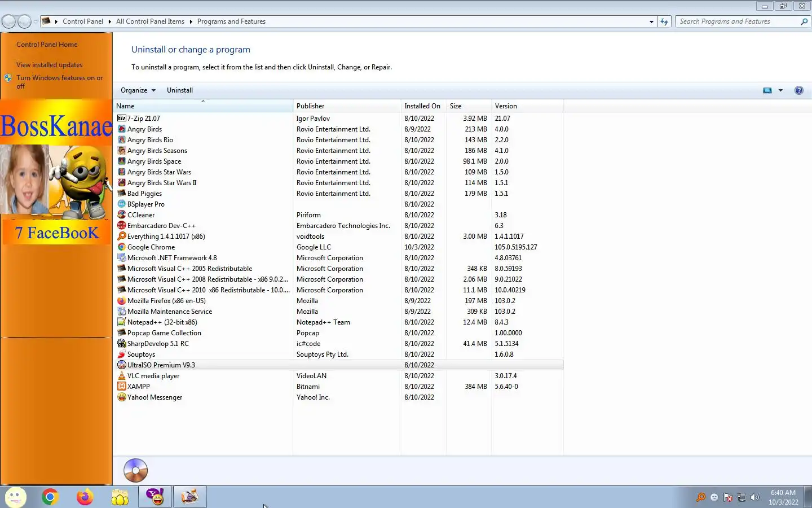This screenshot has width=812, height=508.
Task: Select the Mozilla Firefox (x86 en-US) icon
Action: (121, 301)
